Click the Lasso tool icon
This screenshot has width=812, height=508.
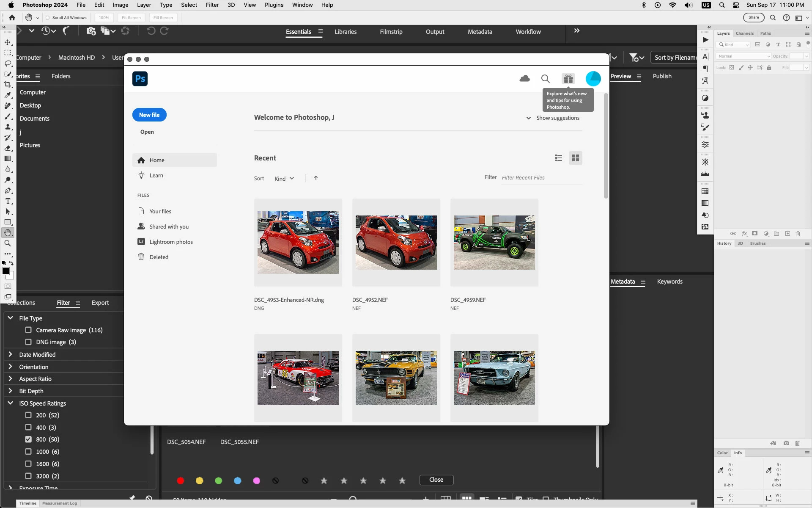pyautogui.click(x=8, y=63)
